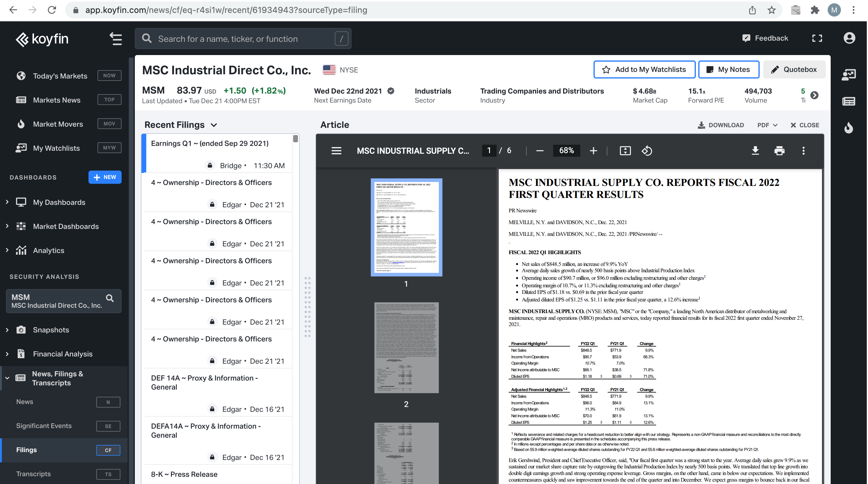Viewport: 868px width, 484px height.
Task: Click DOWNLOAD article button
Action: (721, 125)
